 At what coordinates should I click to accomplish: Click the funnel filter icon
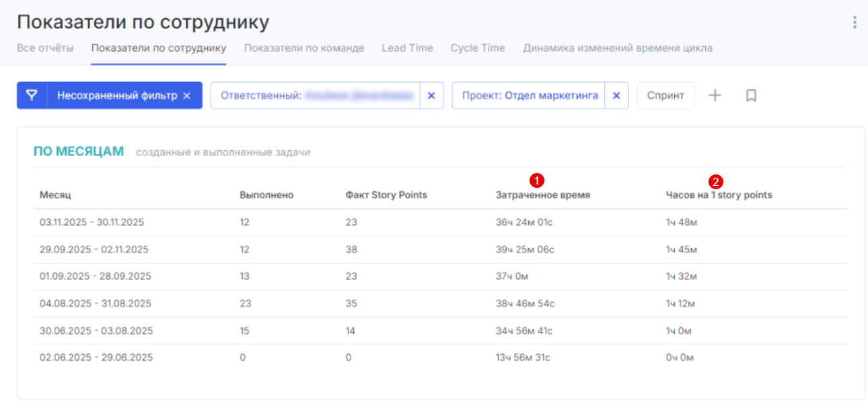coord(32,96)
